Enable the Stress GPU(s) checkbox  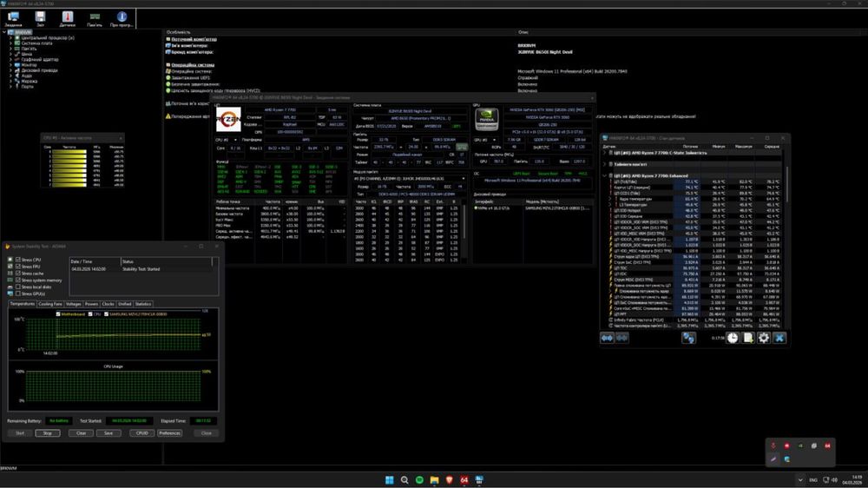(18, 293)
